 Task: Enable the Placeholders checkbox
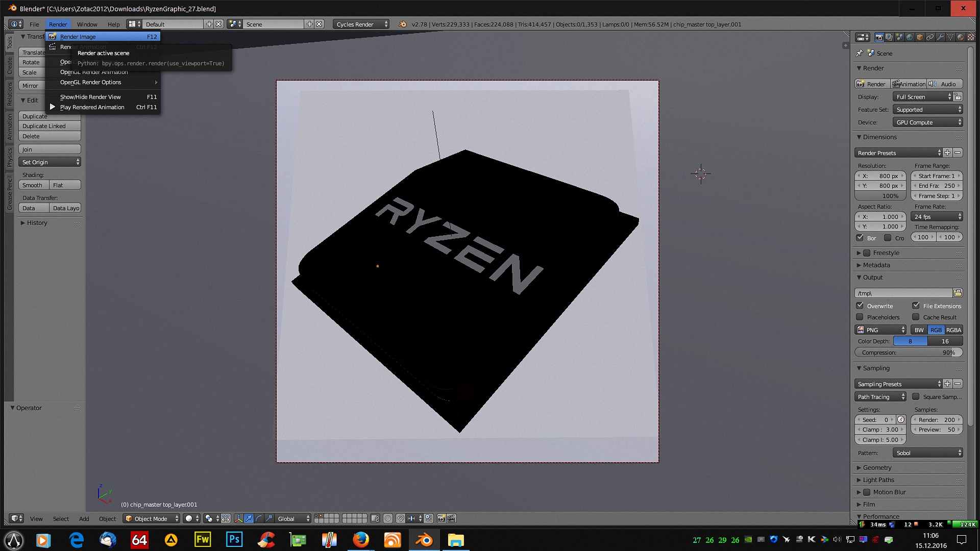pos(860,317)
